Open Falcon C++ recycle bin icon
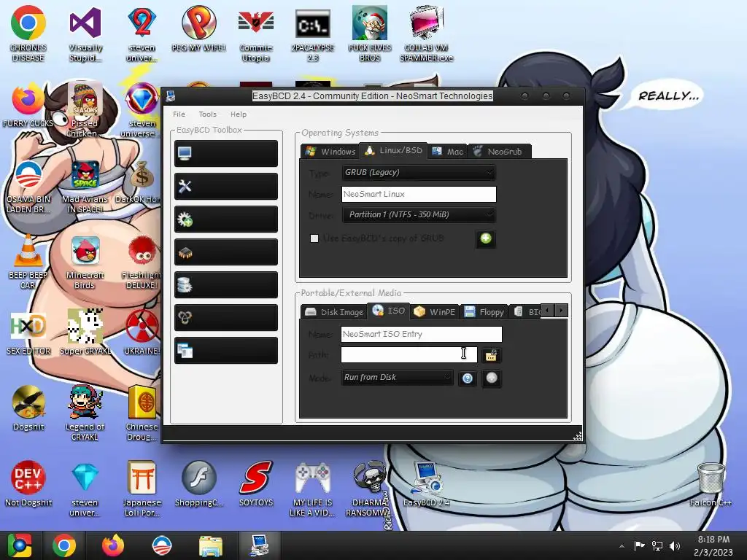 click(x=711, y=483)
